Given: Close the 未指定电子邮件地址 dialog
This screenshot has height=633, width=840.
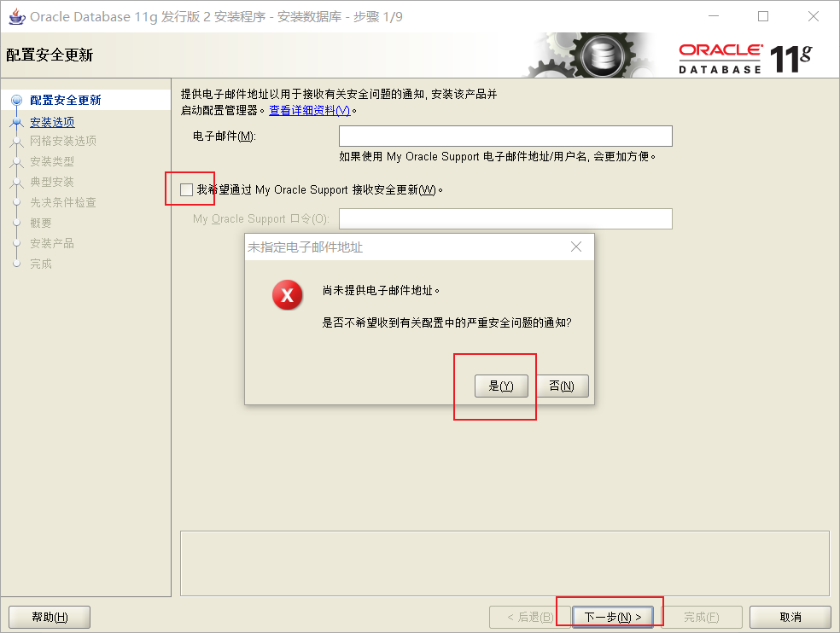Looking at the screenshot, I should click(x=576, y=247).
